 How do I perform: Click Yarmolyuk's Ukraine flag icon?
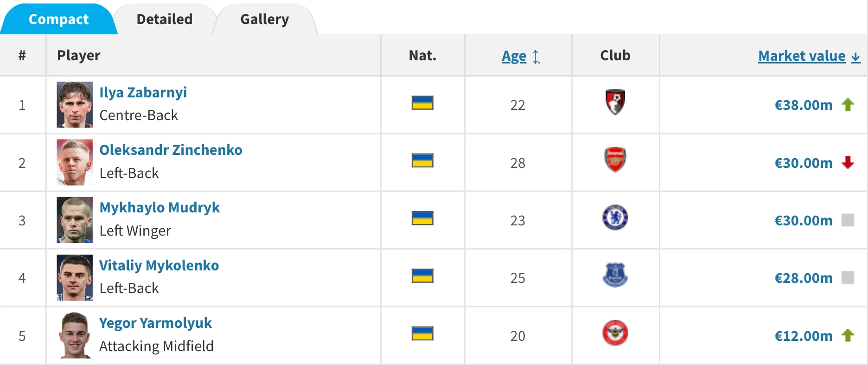click(x=422, y=333)
